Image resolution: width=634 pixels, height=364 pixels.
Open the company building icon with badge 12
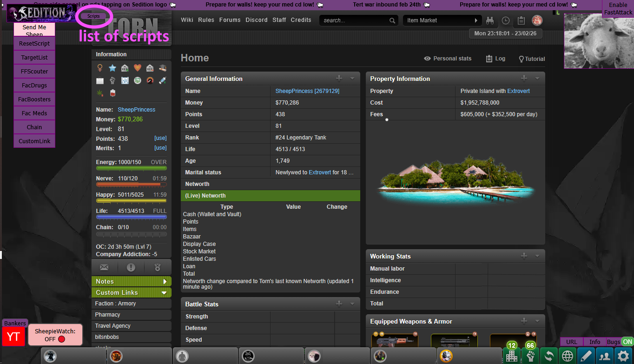pos(512,356)
